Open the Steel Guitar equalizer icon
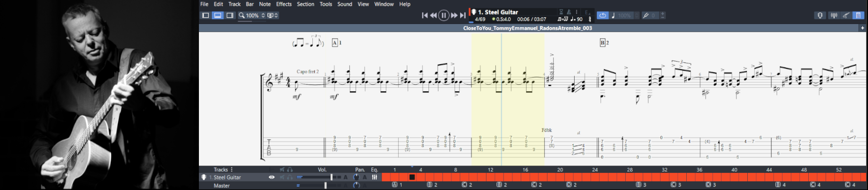Image resolution: width=868 pixels, height=190 pixels. 374,177
